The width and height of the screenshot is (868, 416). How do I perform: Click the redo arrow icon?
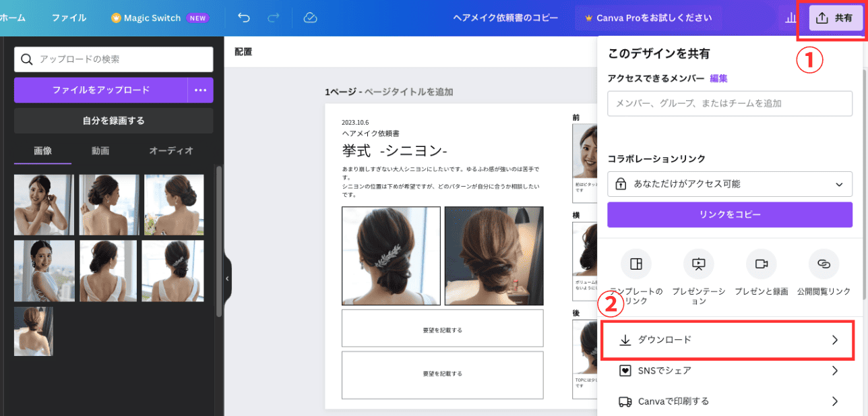pyautogui.click(x=273, y=18)
